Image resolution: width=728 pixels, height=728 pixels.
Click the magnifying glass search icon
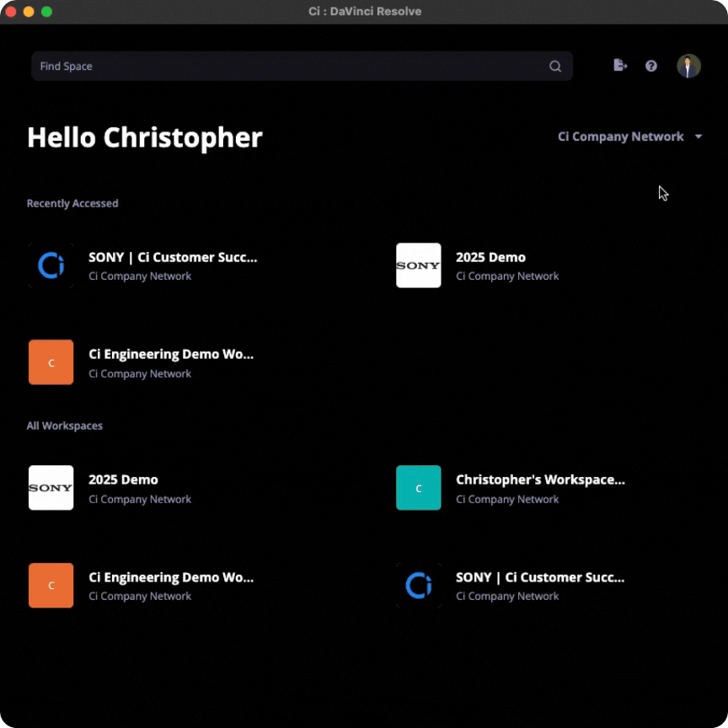point(554,67)
